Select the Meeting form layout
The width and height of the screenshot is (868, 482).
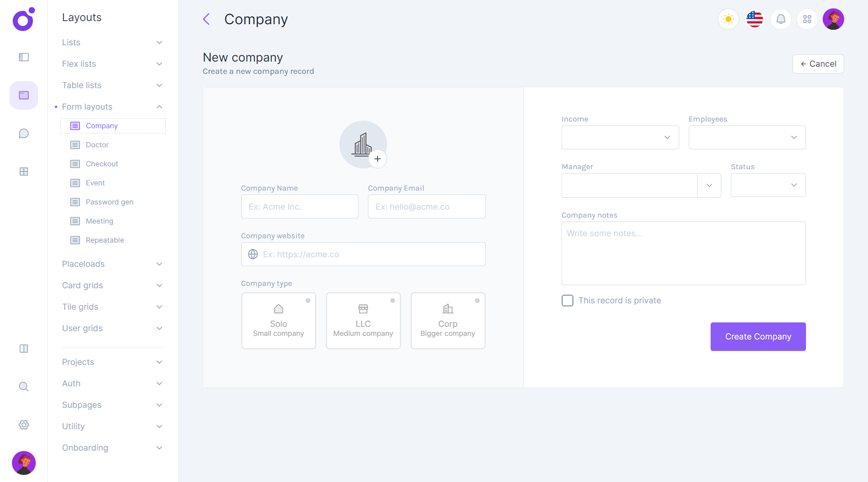[x=99, y=221]
